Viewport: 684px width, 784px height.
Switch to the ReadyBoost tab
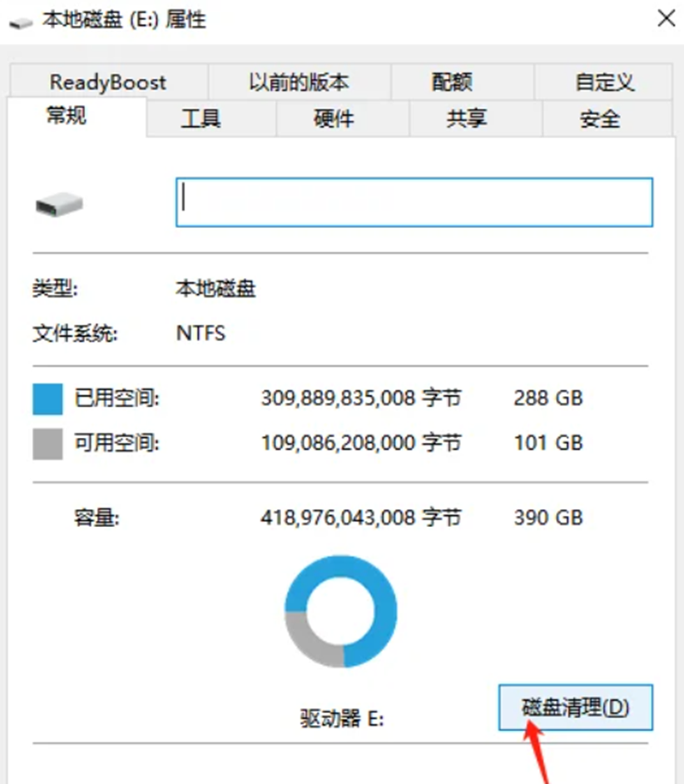(x=108, y=82)
